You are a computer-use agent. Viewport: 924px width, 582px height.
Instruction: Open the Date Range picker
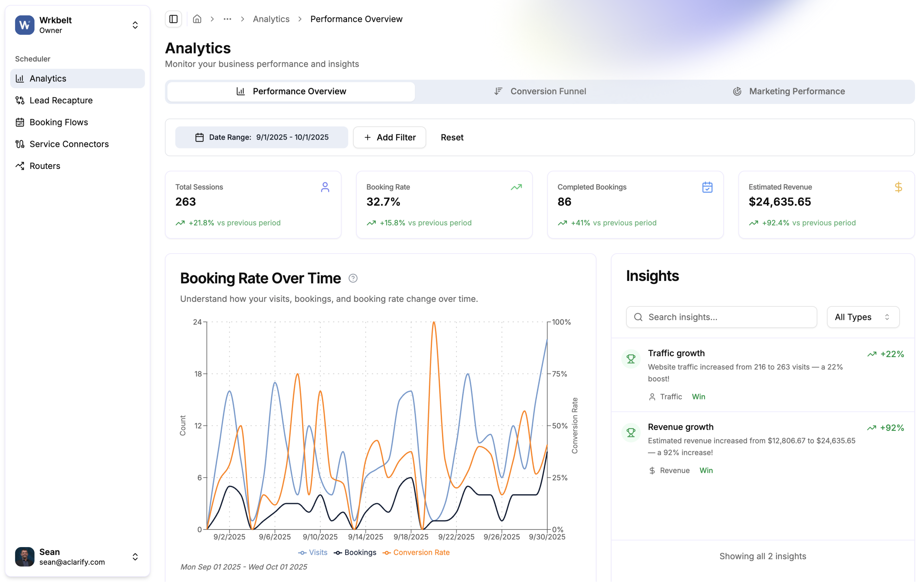262,137
